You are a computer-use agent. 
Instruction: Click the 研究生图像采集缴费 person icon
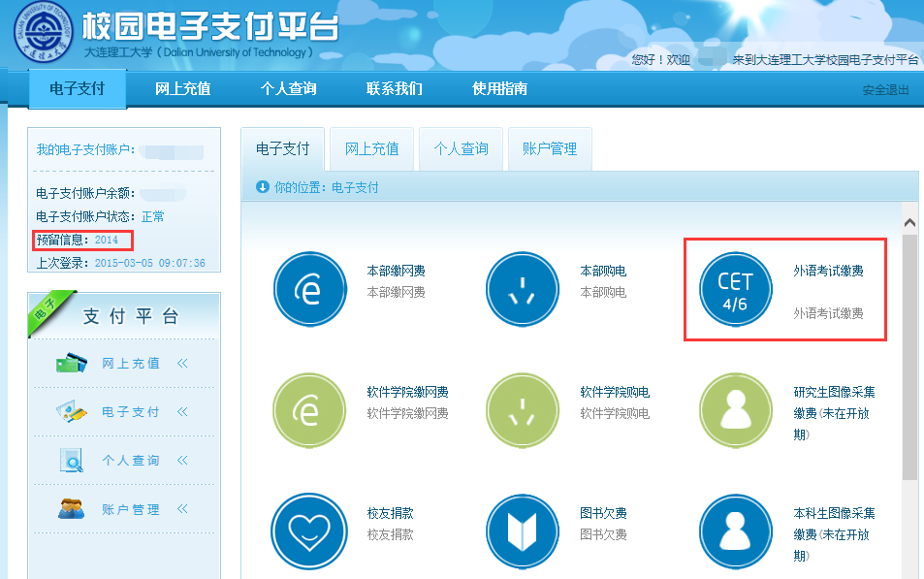pos(735,410)
